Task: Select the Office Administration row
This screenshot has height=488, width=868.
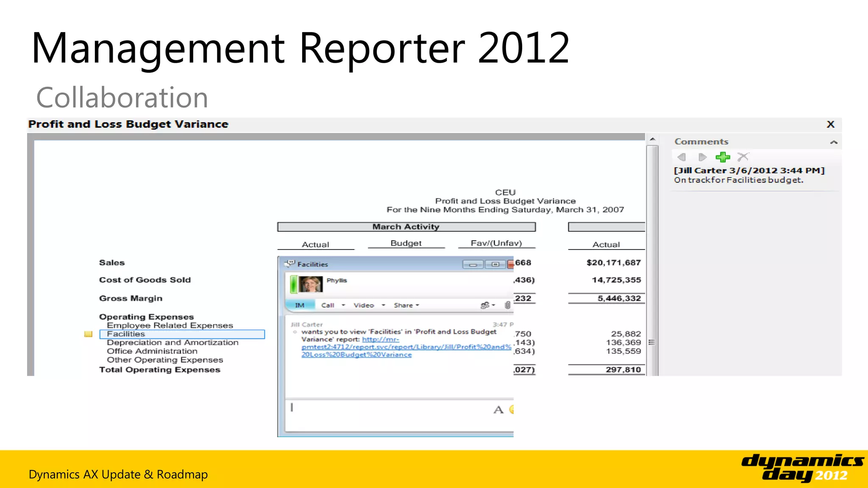Action: 152,351
